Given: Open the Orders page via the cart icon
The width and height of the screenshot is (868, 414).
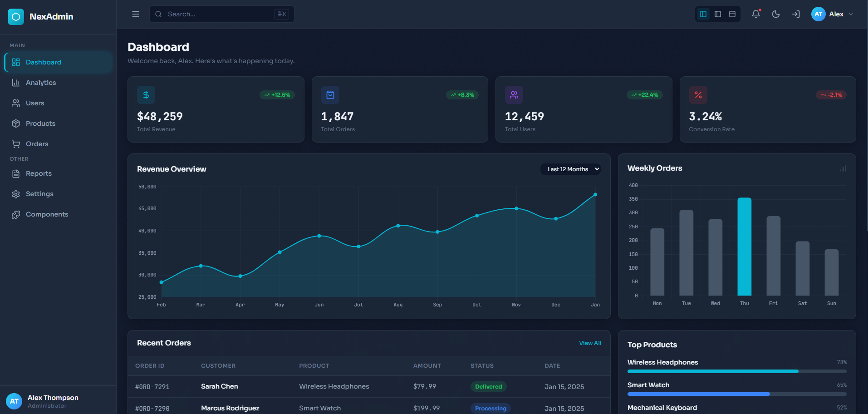Looking at the screenshot, I should 16,144.
